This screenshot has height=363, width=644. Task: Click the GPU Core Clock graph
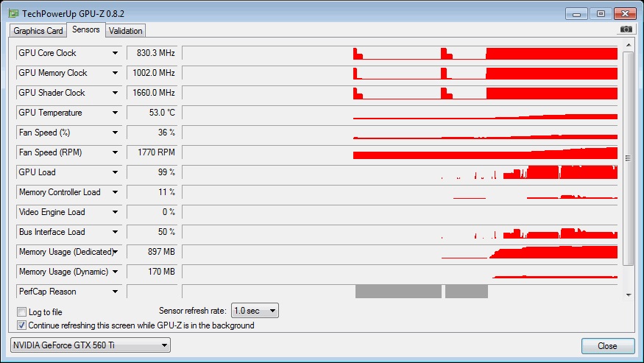tap(400, 53)
